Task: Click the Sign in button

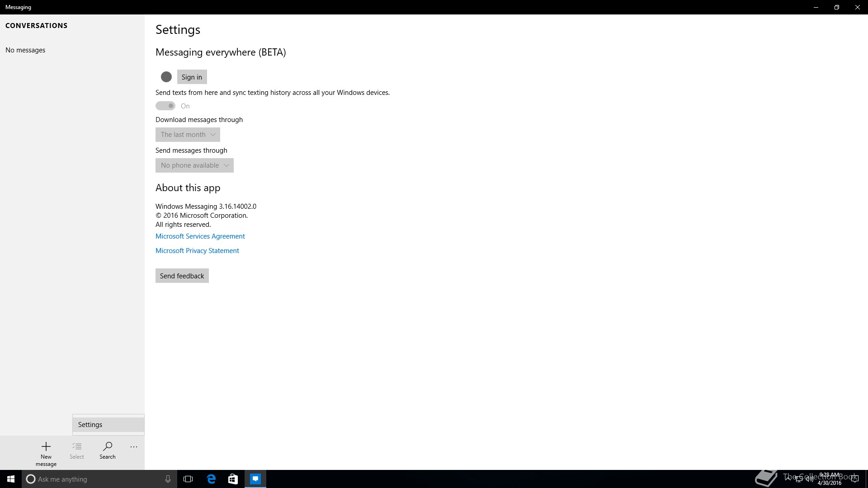Action: pyautogui.click(x=192, y=77)
